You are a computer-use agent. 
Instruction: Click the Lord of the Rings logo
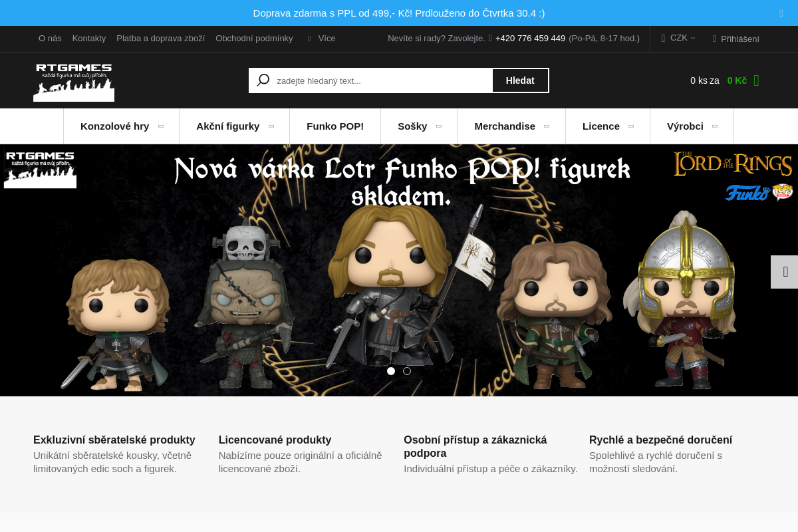[x=733, y=164]
